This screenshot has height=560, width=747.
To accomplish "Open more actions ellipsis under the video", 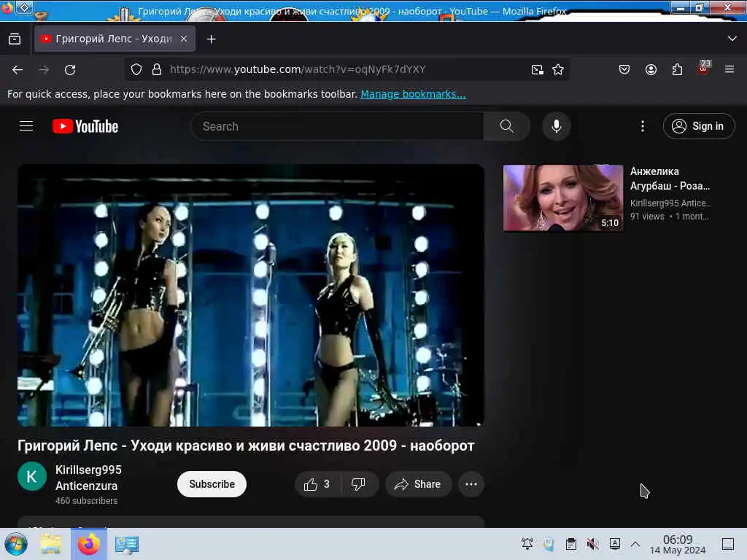I will pos(471,484).
